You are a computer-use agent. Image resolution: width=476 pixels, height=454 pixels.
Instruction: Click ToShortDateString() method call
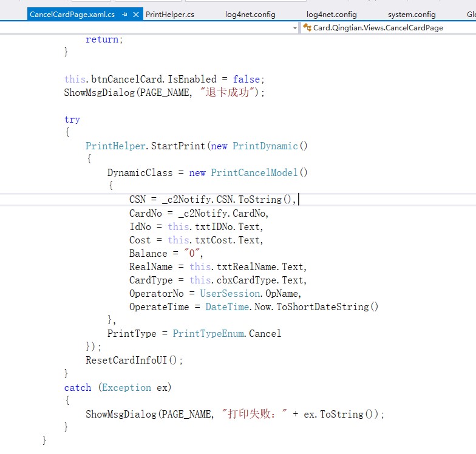pos(327,307)
